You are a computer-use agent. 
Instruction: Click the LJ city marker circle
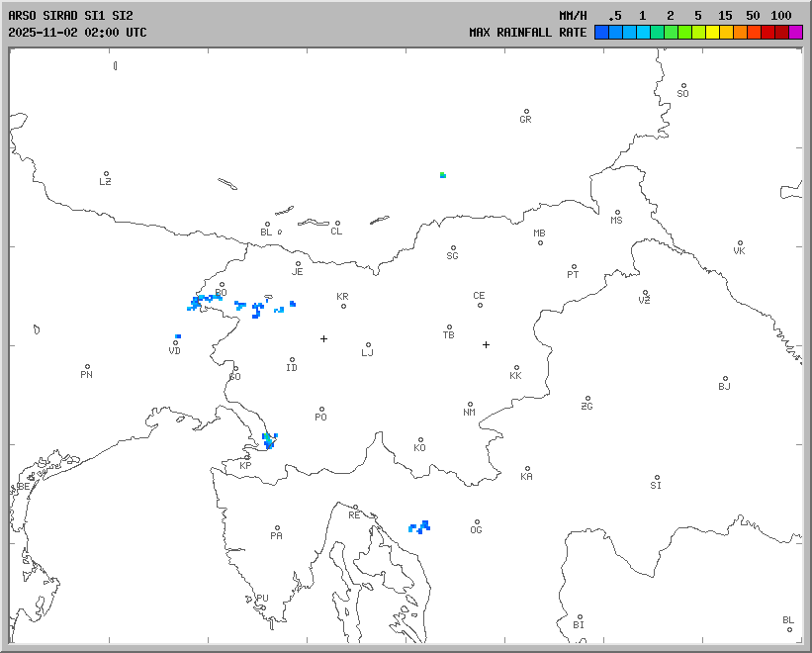pos(369,345)
